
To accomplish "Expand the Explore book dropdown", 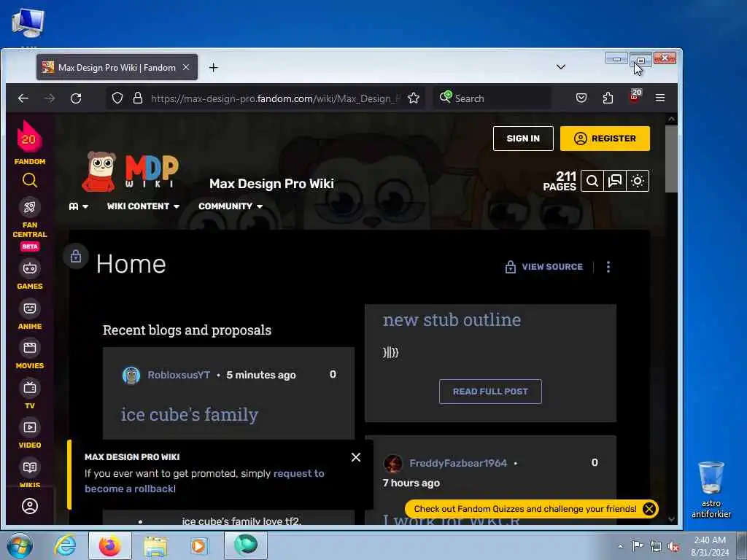I will coord(79,206).
